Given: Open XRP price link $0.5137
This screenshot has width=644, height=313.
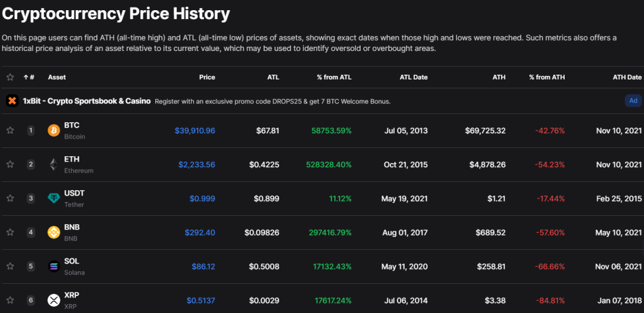Looking at the screenshot, I should coord(201,300).
